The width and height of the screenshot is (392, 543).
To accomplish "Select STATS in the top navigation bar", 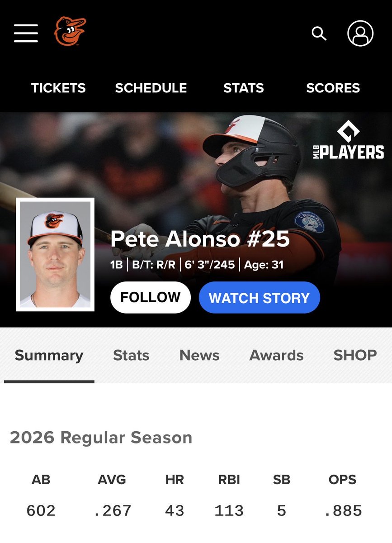I will [x=243, y=88].
